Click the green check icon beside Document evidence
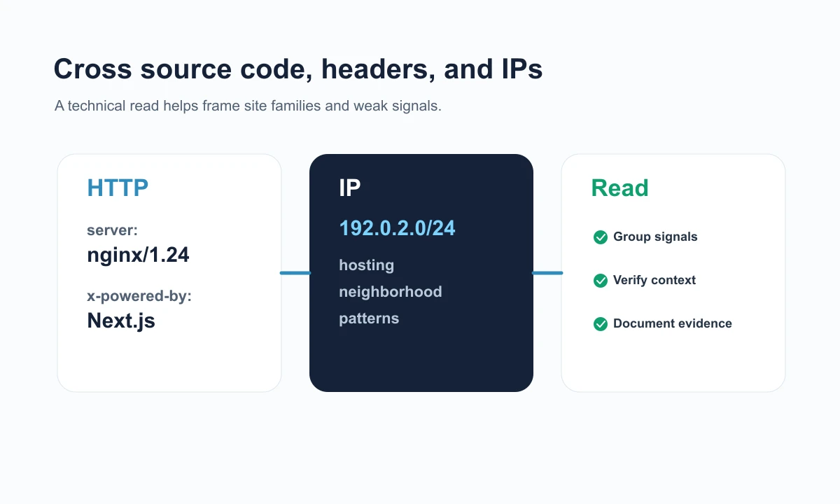840x504 pixels. click(x=600, y=324)
